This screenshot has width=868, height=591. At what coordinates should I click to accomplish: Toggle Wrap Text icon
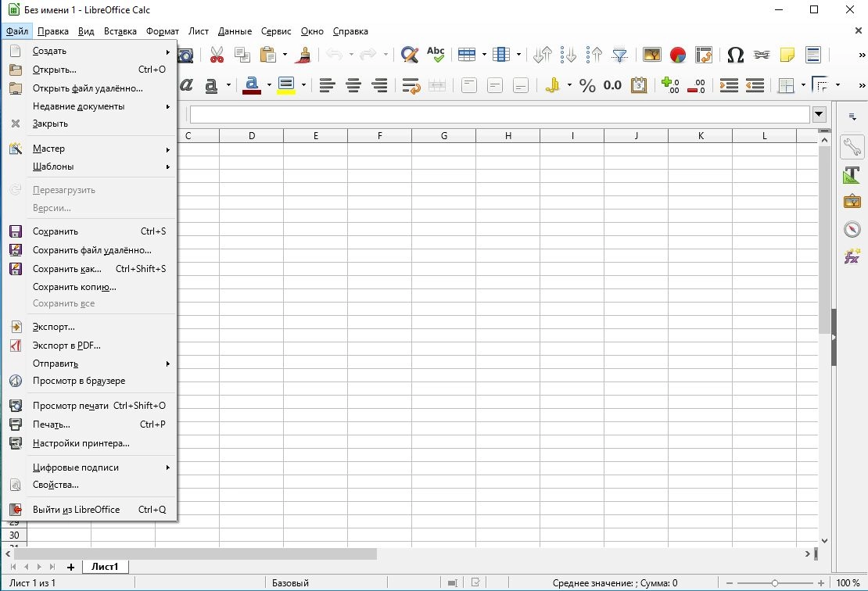point(411,84)
